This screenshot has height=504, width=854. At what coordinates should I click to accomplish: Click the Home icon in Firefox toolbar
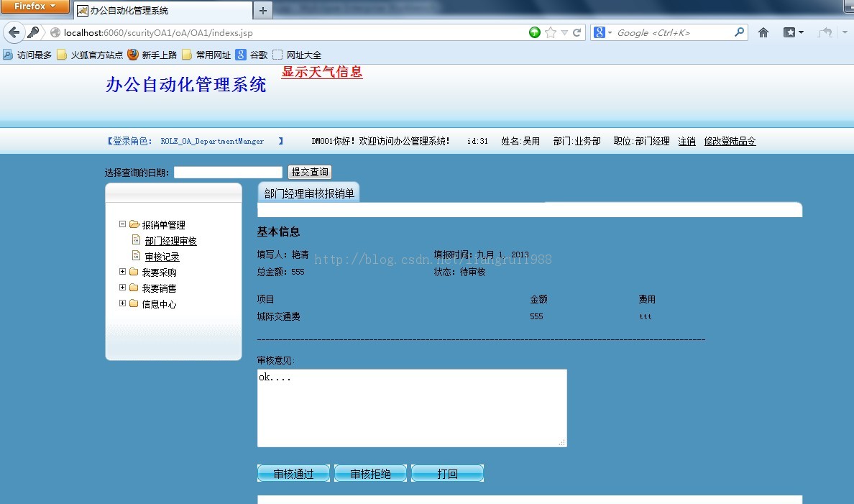point(763,32)
